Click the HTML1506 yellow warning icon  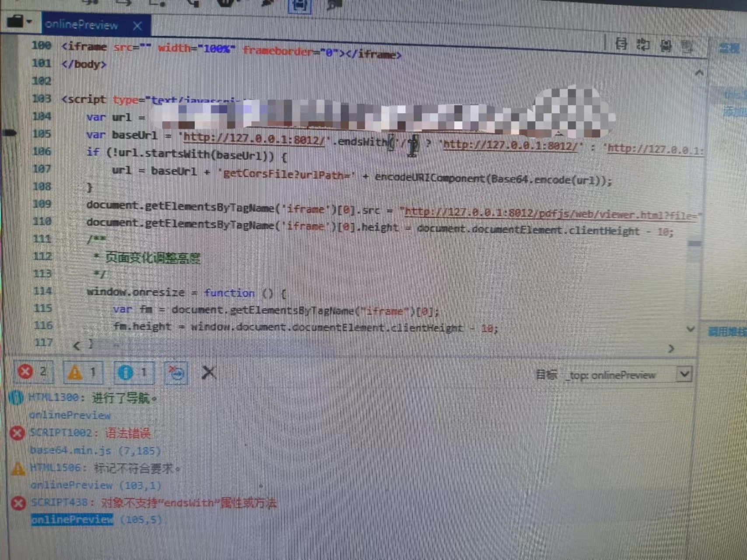[x=18, y=469]
